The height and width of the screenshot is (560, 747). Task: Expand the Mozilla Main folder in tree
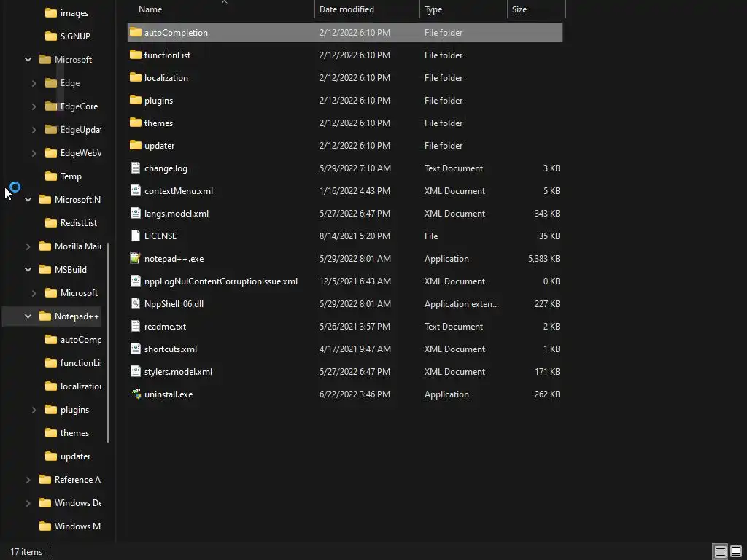(x=28, y=246)
